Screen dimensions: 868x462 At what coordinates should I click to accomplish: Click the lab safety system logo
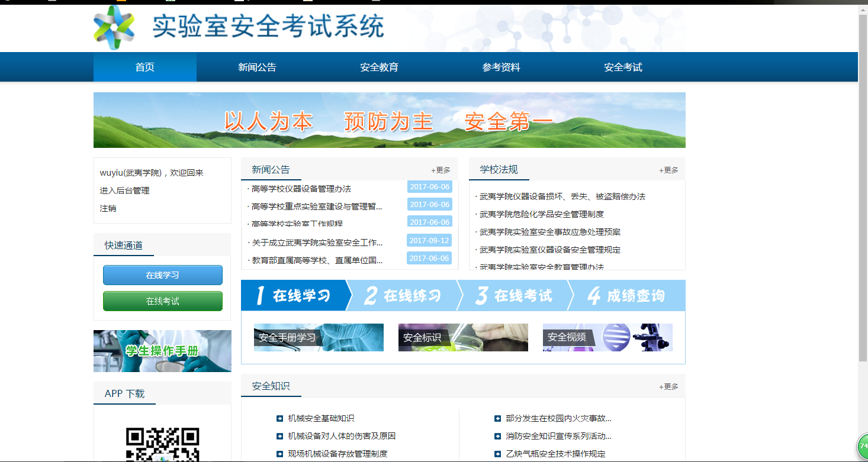coord(114,27)
